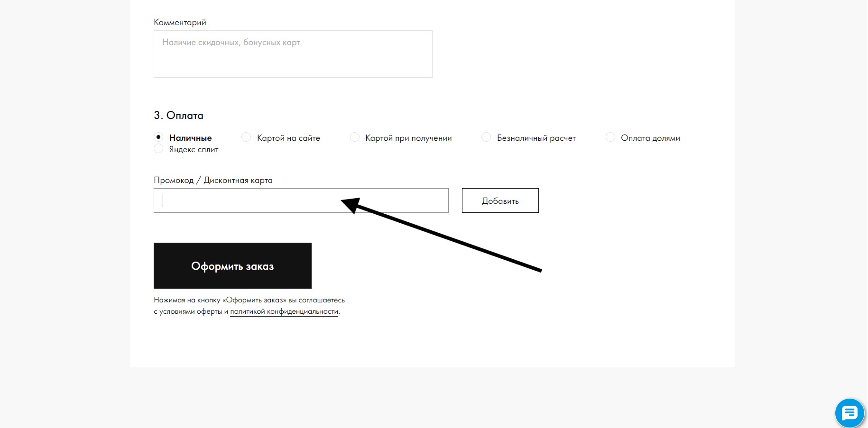Click the Нажимая на кнопку agreement text
868x428 pixels.
click(x=249, y=306)
